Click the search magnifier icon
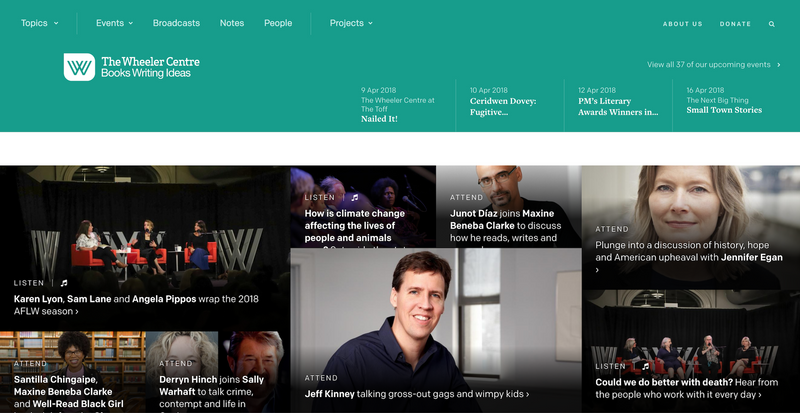The image size is (800, 413). pyautogui.click(x=772, y=23)
